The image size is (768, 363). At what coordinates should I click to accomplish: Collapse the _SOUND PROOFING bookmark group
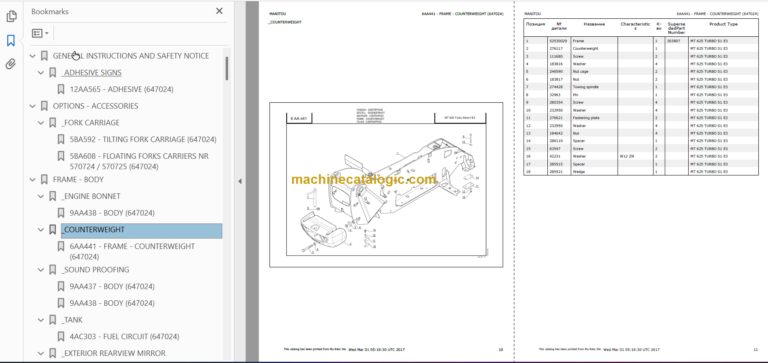click(41, 269)
